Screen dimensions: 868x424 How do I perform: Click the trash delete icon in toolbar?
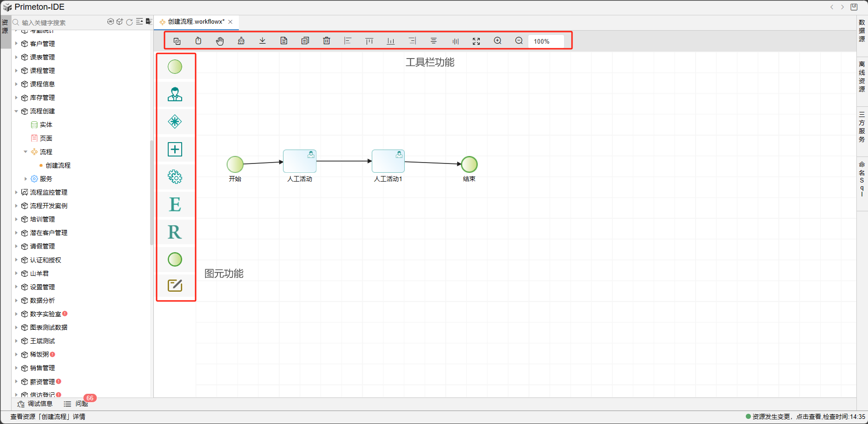pos(327,41)
